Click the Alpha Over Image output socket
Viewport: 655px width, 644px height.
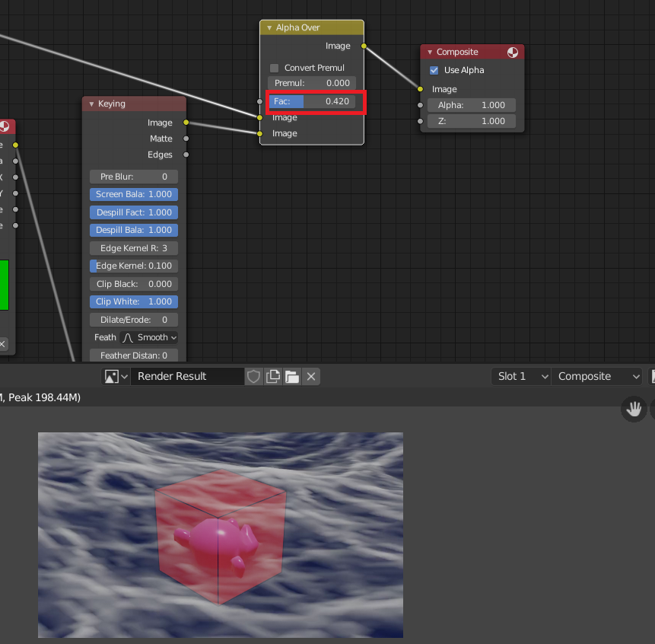(x=364, y=46)
